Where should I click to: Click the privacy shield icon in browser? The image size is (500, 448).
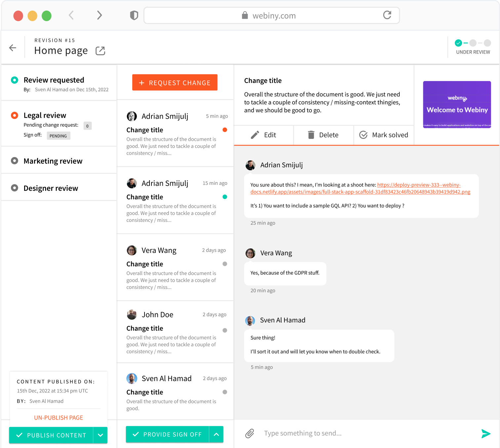[134, 16]
